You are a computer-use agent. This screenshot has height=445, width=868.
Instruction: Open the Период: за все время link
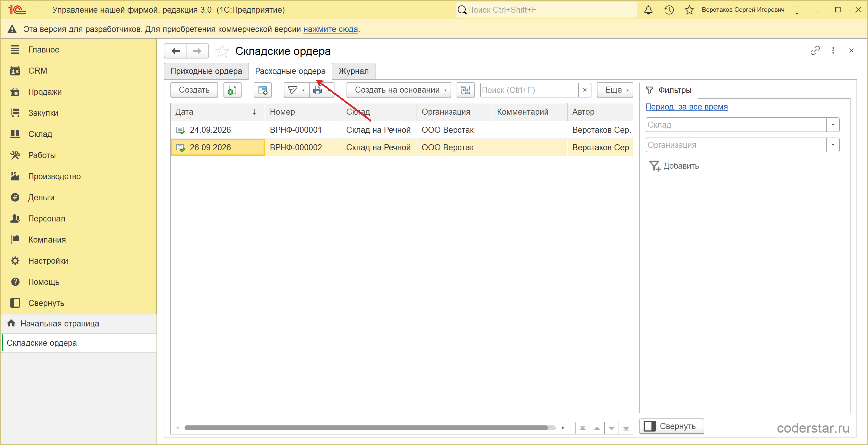(x=686, y=107)
